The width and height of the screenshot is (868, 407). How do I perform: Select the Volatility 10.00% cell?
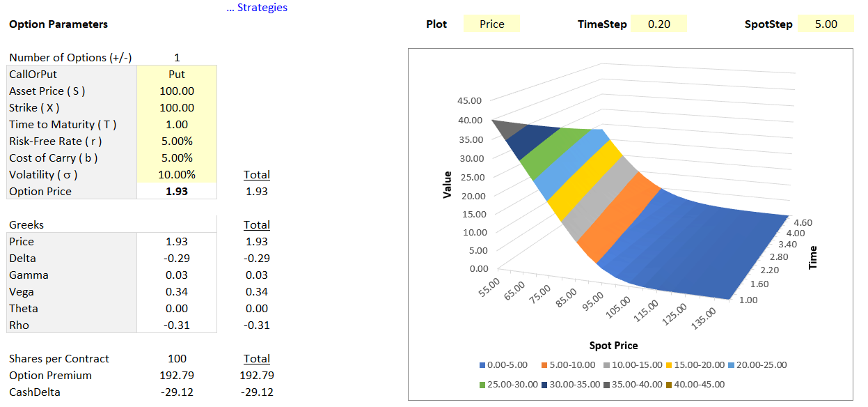point(177,174)
